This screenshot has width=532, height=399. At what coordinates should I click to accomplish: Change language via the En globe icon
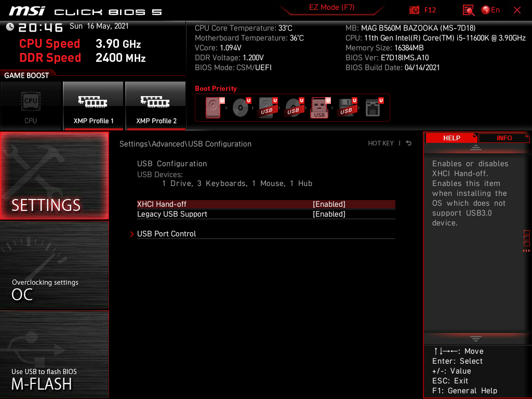pos(490,10)
